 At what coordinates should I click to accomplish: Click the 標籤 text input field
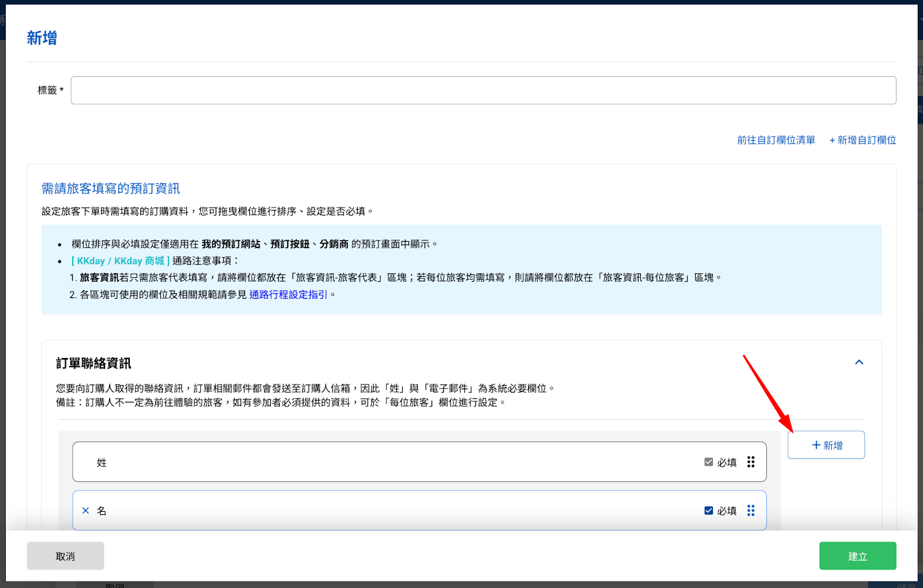click(x=483, y=91)
